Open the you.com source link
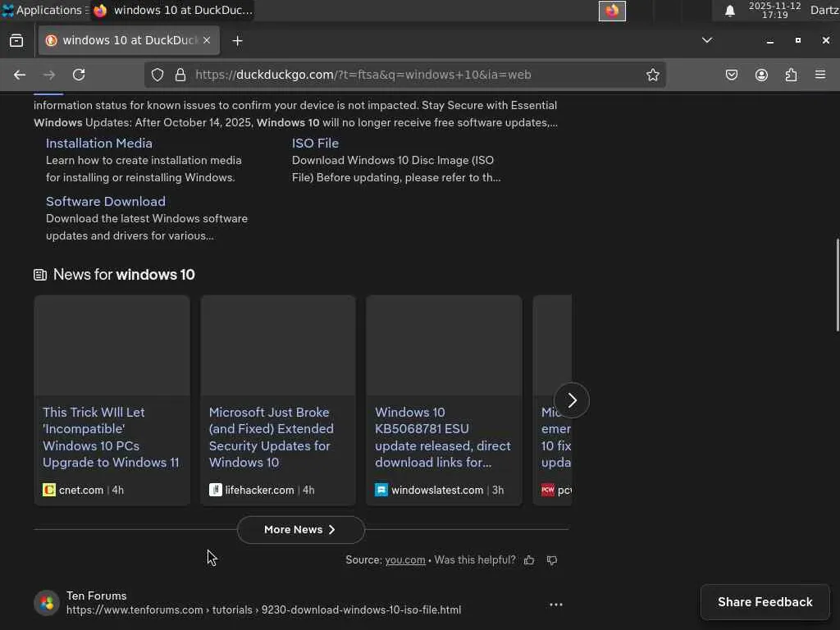 coord(405,559)
